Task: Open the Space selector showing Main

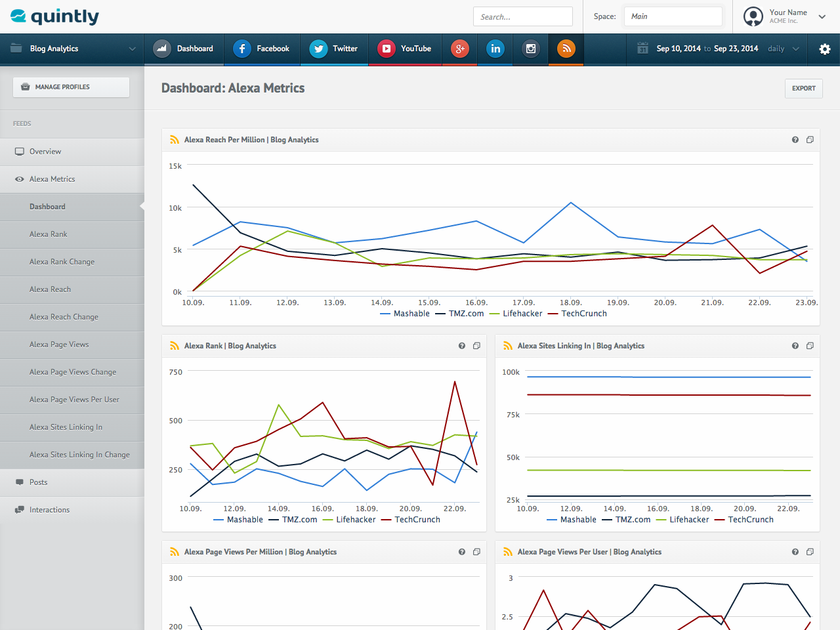Action: (x=673, y=16)
